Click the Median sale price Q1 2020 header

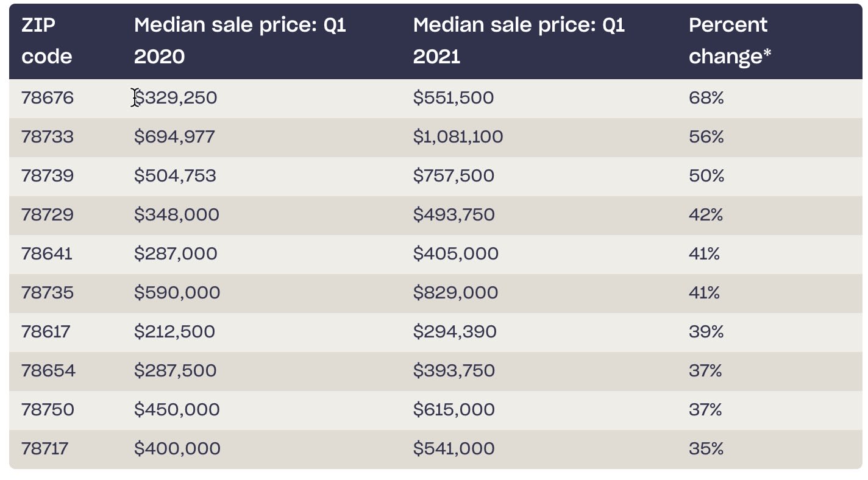coord(240,41)
